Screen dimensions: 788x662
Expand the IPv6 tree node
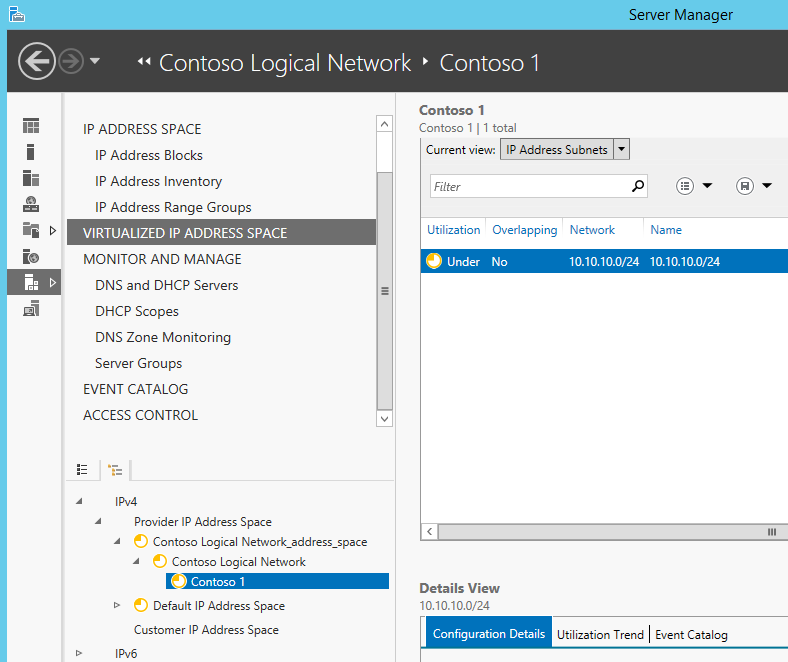tap(79, 653)
